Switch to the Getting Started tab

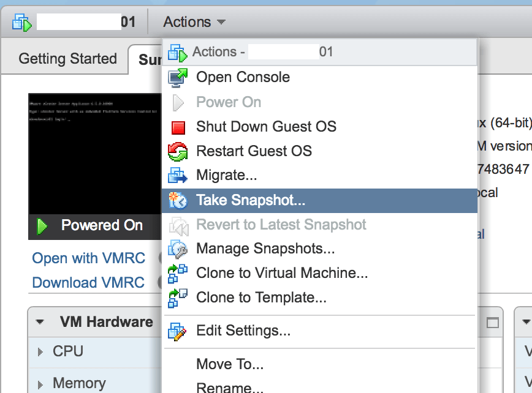tap(67, 59)
